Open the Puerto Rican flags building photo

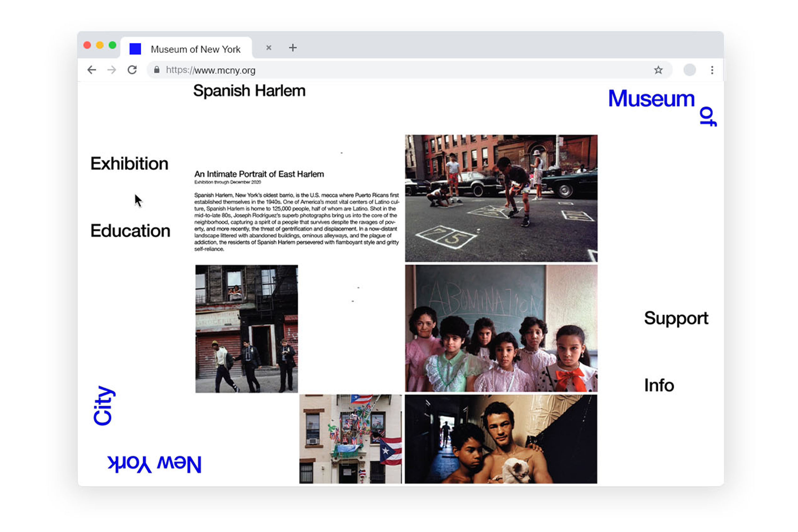(x=351, y=439)
